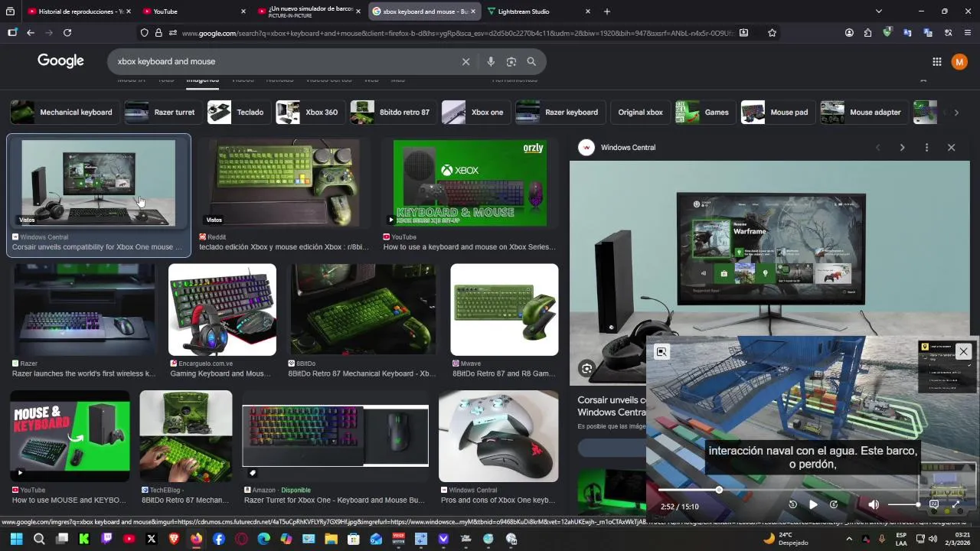The height and width of the screenshot is (551, 980).
Task: Click the Google logo
Action: pyautogui.click(x=60, y=61)
